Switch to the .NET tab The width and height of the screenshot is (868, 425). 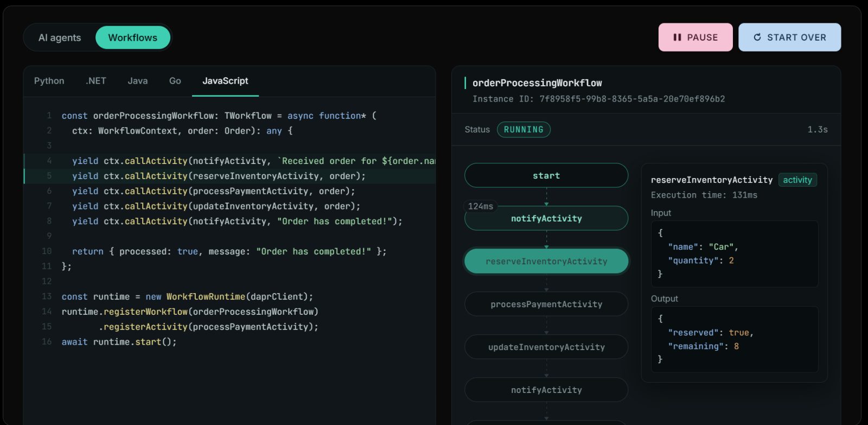coord(96,81)
